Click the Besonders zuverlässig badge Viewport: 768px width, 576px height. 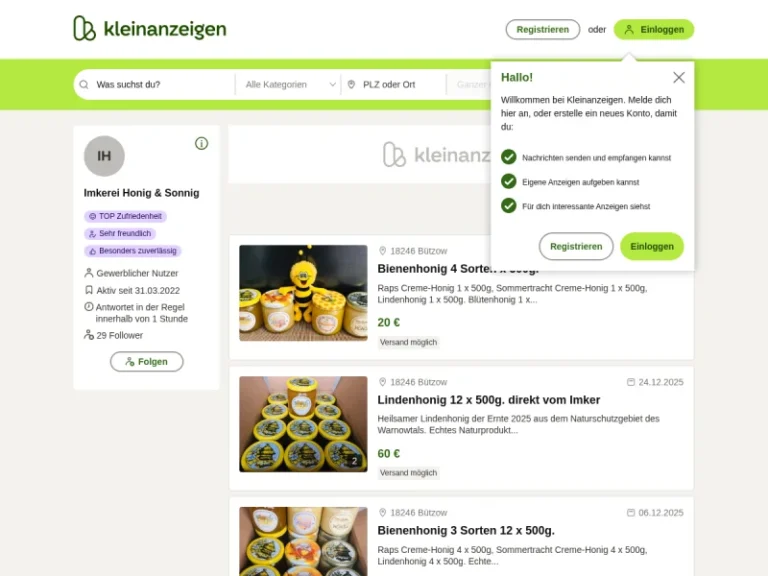(133, 251)
